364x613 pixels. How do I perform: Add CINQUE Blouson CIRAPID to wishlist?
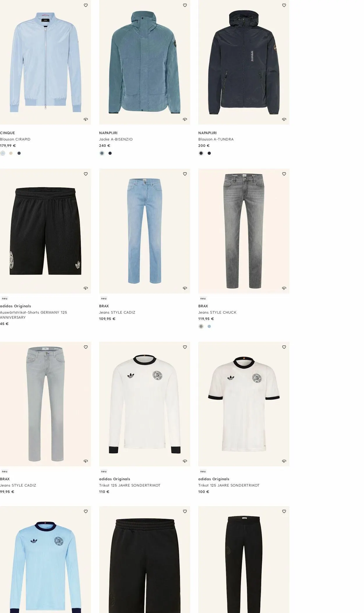click(x=86, y=5)
